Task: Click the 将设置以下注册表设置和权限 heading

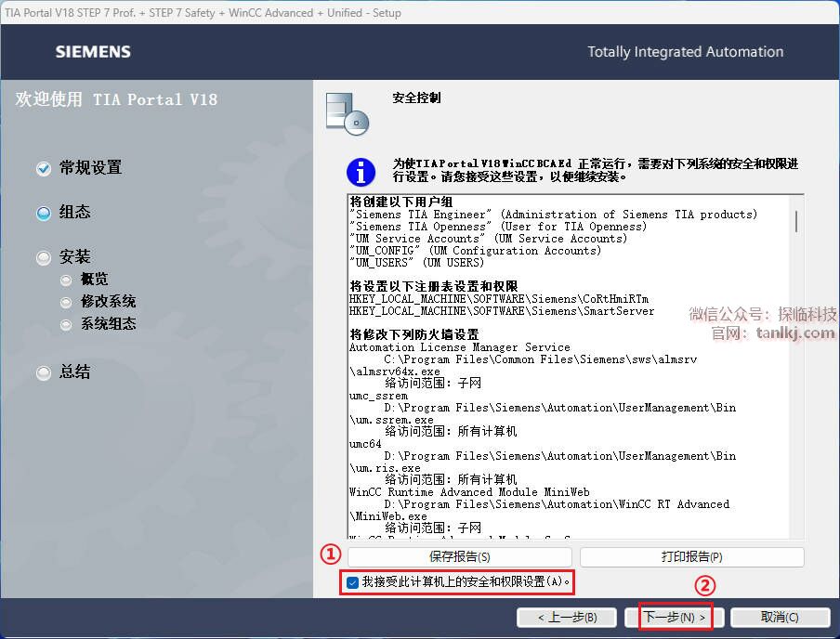Action: coord(434,287)
